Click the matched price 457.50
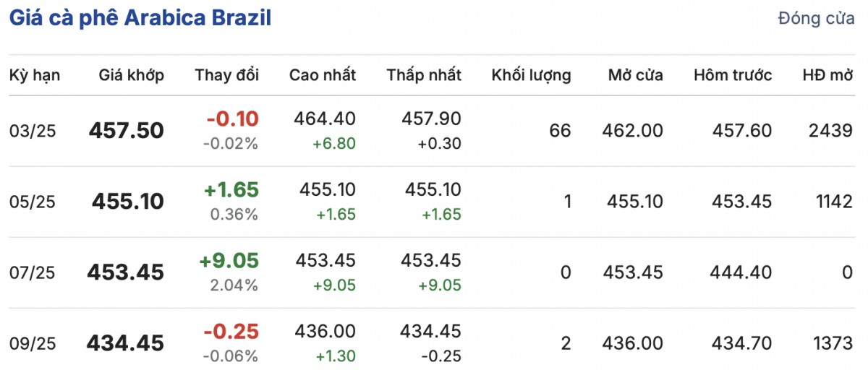Image resolution: width=868 pixels, height=370 pixels. [127, 131]
